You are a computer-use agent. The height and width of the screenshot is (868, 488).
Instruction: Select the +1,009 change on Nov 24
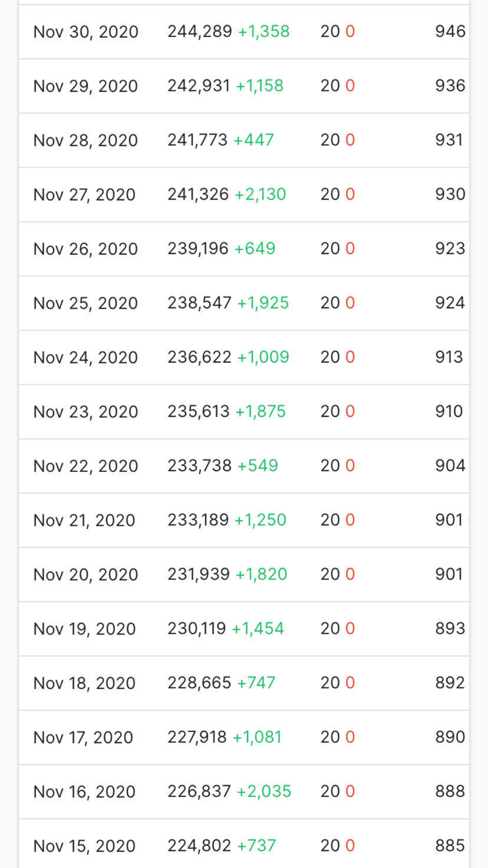(263, 357)
